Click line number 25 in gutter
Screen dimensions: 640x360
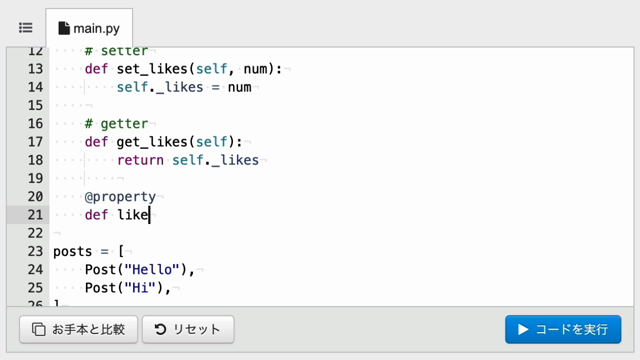tap(35, 288)
